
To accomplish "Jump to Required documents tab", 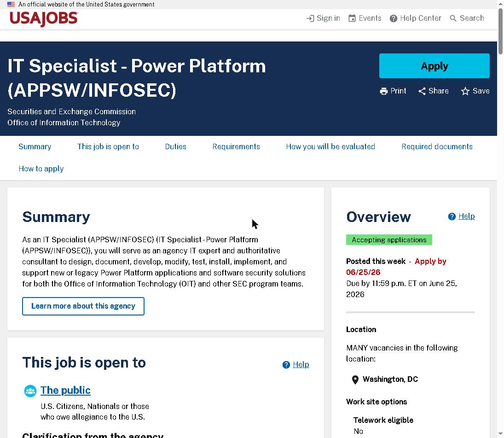I will (437, 146).
